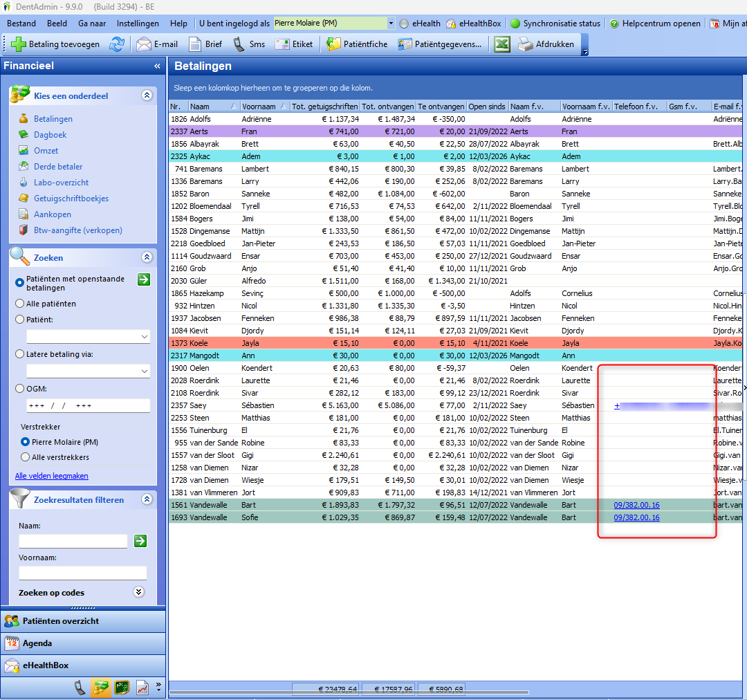Collapse the Zoekresultaten filteren section
Image resolution: width=747 pixels, height=700 pixels.
pyautogui.click(x=147, y=499)
